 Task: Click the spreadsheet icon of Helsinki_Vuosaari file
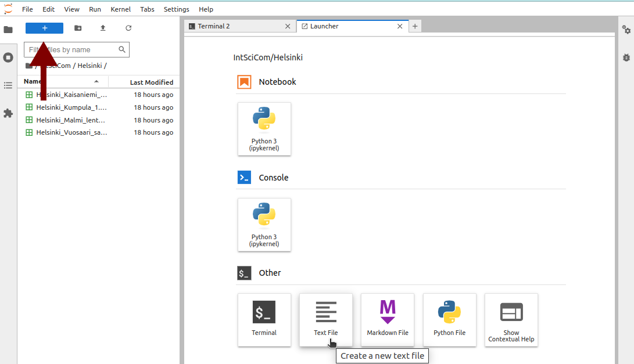coord(29,132)
